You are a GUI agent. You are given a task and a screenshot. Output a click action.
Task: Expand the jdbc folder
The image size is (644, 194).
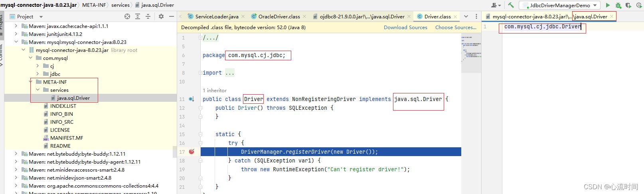click(38, 74)
